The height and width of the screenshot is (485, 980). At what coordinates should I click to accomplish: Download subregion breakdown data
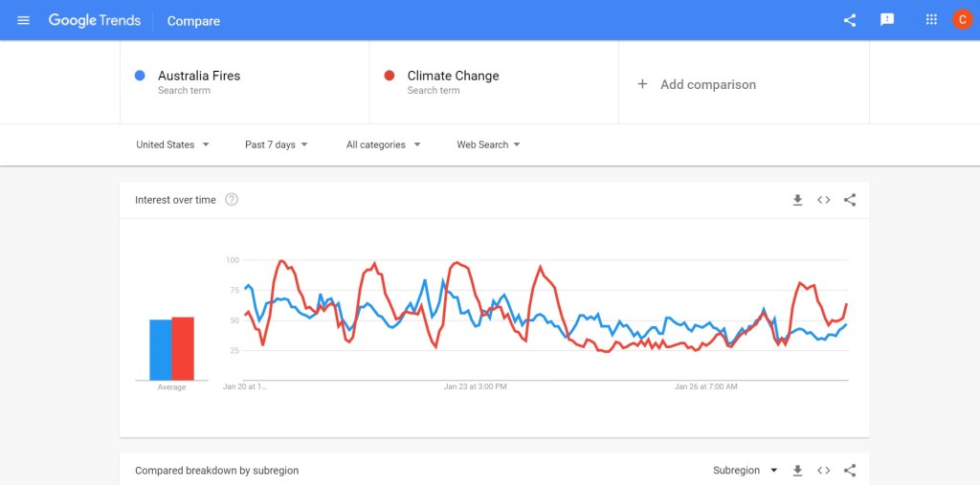[x=797, y=471]
